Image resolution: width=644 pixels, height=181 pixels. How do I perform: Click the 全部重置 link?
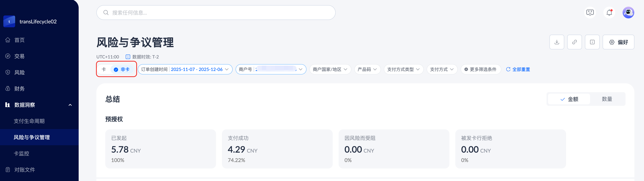518,69
